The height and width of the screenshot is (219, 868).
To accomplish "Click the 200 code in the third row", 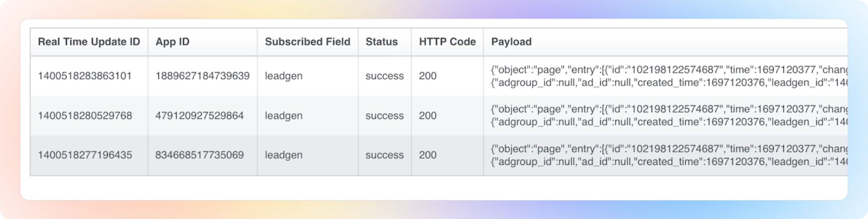I will pyautogui.click(x=428, y=155).
